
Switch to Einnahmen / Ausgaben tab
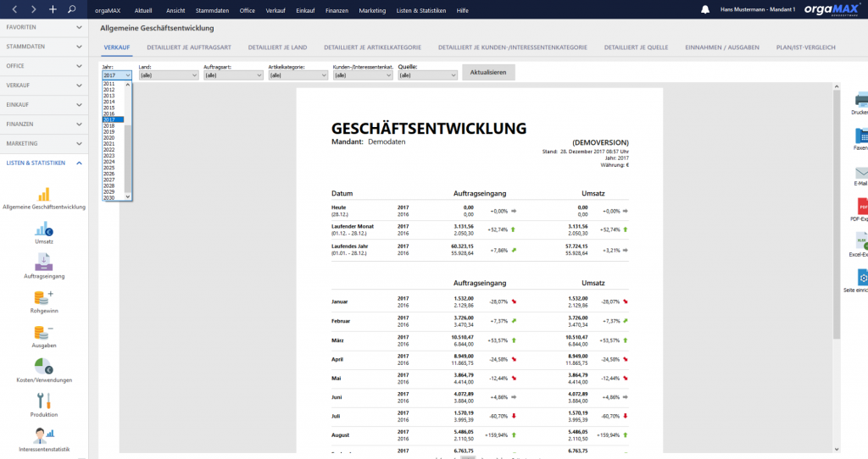coord(722,47)
